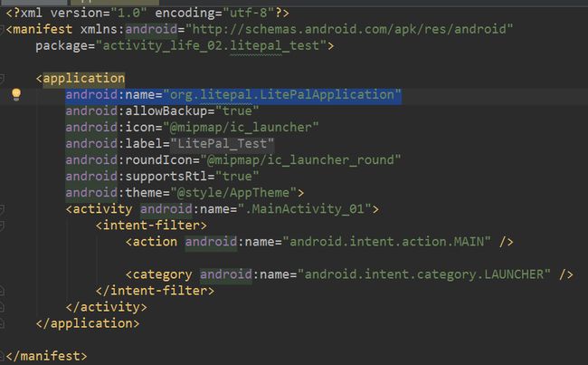Click the closing </intent-filter> tag
588x365 pixels.
[155, 291]
